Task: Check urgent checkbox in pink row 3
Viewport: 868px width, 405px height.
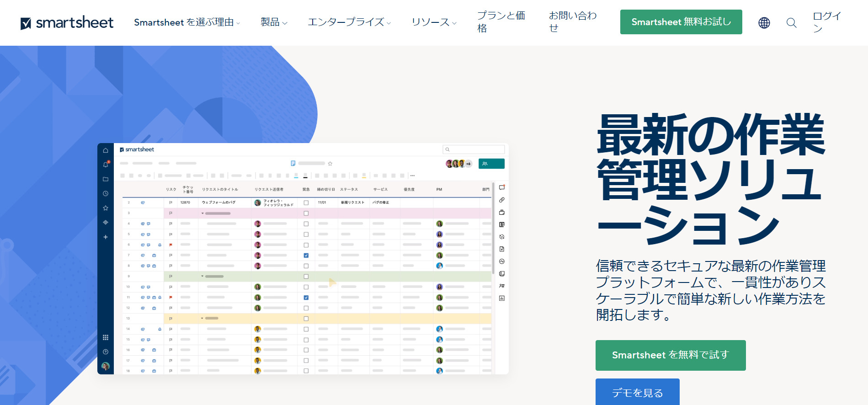Action: 306,213
